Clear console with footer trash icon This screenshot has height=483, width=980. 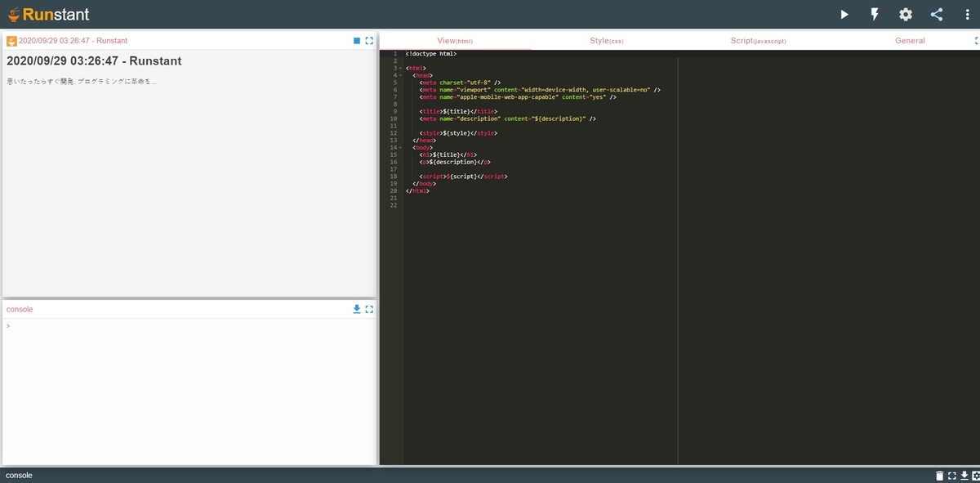point(939,475)
